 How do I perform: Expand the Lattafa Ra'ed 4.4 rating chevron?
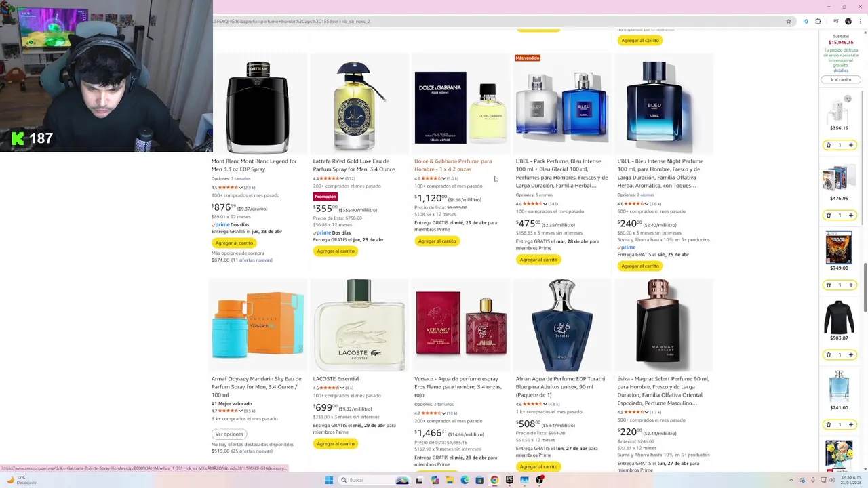click(x=342, y=178)
